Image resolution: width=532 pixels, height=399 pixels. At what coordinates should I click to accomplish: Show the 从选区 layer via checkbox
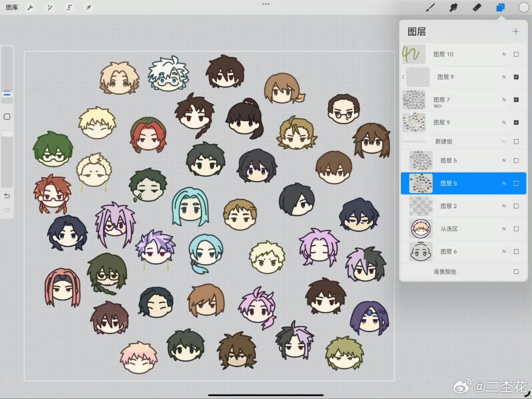[516, 229]
